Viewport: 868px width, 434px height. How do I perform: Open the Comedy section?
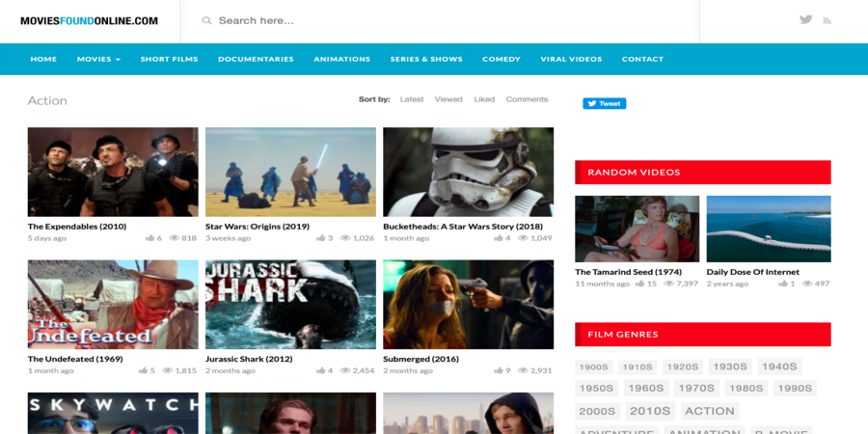point(501,59)
